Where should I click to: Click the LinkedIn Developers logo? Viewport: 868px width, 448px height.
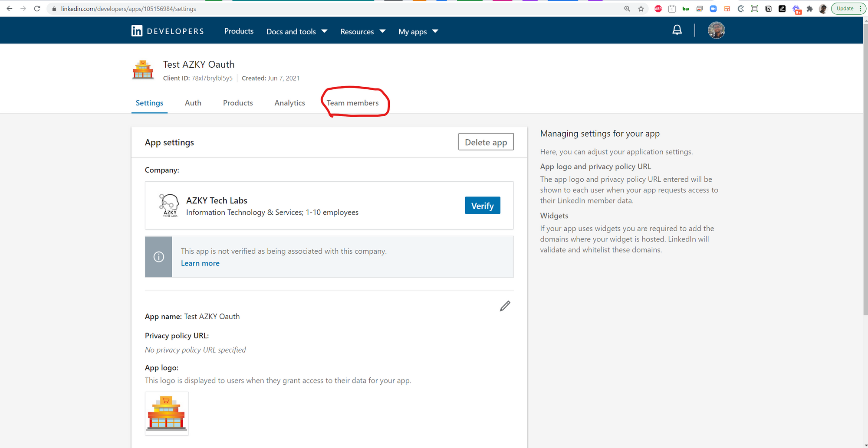168,31
